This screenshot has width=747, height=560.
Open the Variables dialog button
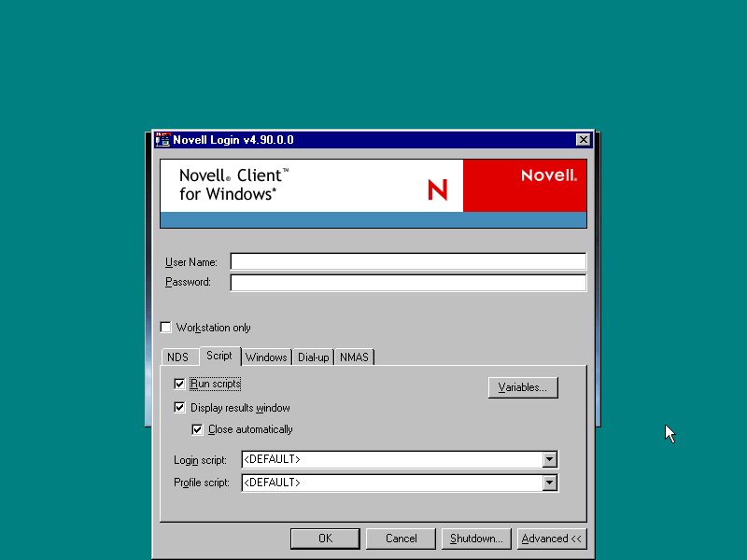(523, 387)
